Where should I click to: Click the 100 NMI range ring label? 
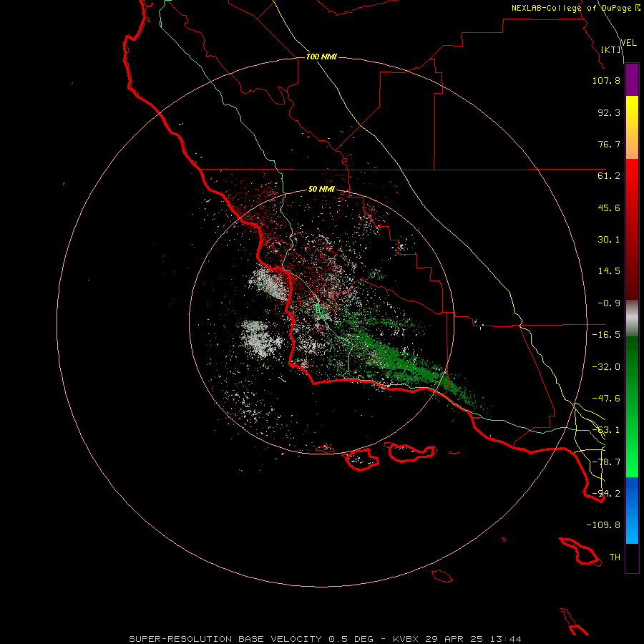321,57
